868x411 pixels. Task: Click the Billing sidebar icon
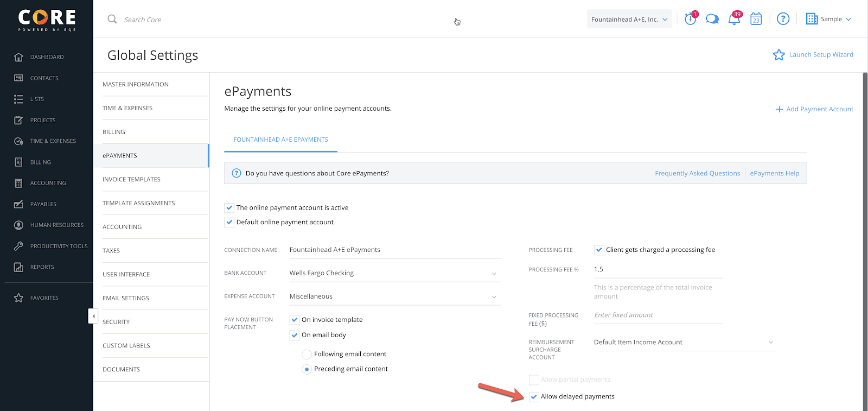(19, 162)
